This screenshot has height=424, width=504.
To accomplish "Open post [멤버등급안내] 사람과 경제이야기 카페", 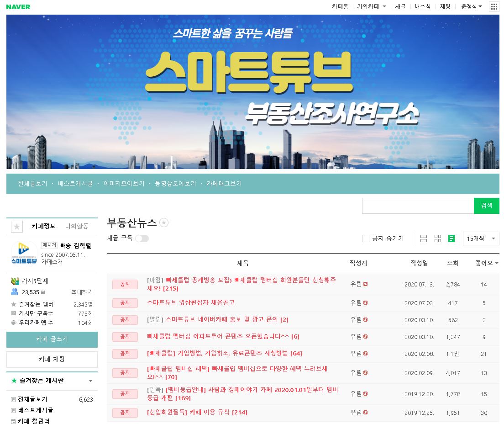I will tap(242, 394).
